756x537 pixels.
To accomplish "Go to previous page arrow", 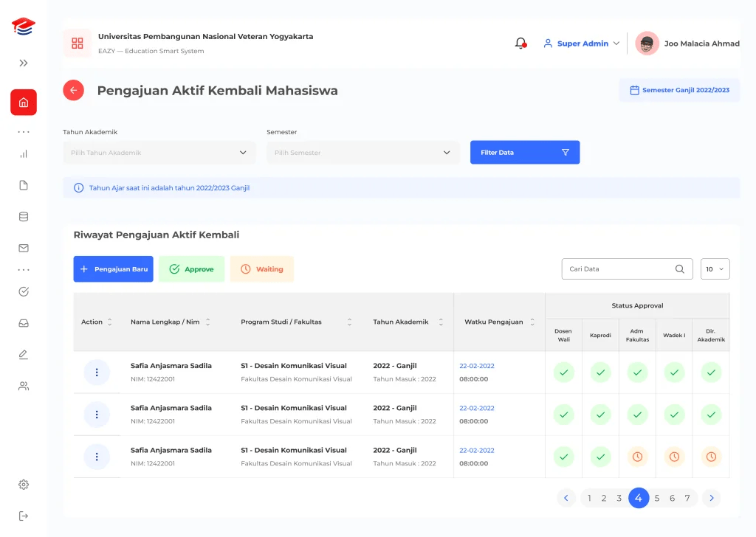I will tap(566, 498).
